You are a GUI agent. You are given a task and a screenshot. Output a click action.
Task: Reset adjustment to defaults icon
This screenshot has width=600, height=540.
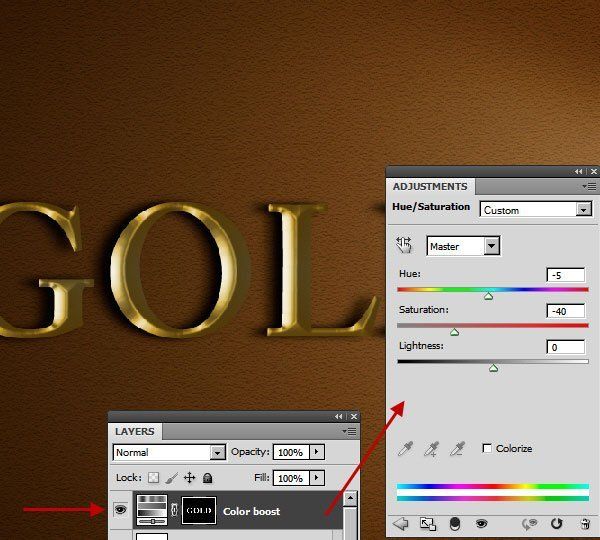tap(556, 524)
